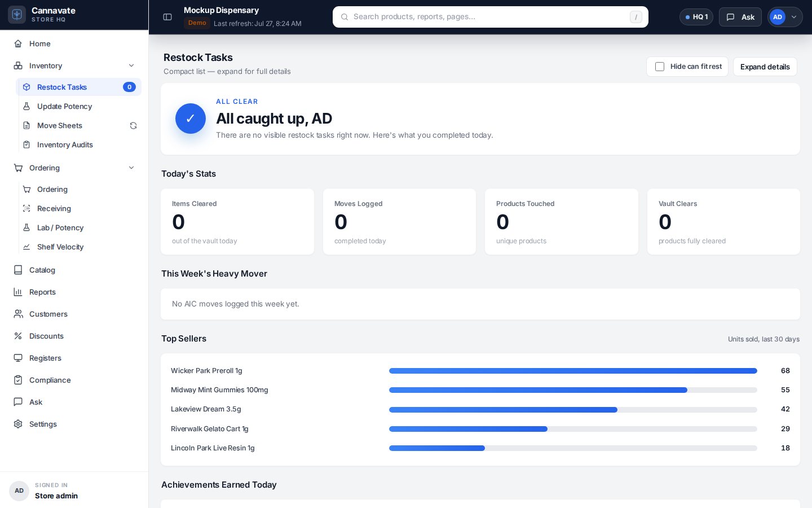Open the Ask chat button

tap(740, 17)
